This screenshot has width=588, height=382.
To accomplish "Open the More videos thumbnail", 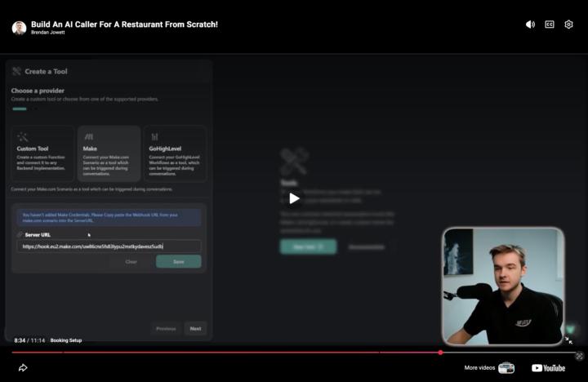I will click(x=506, y=368).
